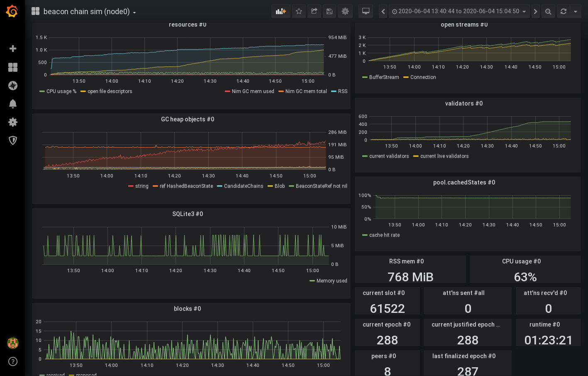
Task: Open the GC heap objects #0 panel menu
Action: (x=188, y=119)
